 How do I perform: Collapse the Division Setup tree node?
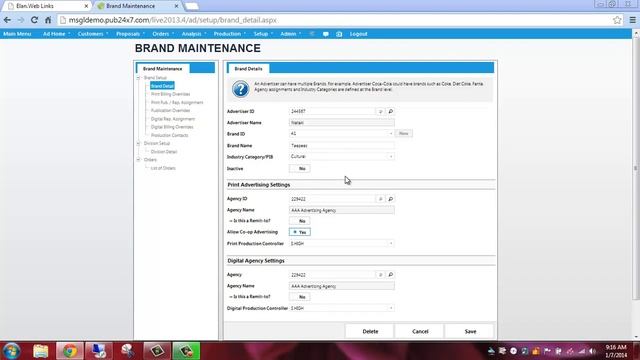tap(138, 143)
